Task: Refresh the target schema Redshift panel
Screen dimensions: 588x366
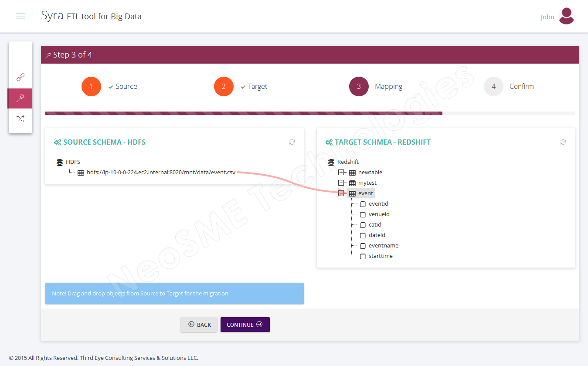Action: [563, 142]
